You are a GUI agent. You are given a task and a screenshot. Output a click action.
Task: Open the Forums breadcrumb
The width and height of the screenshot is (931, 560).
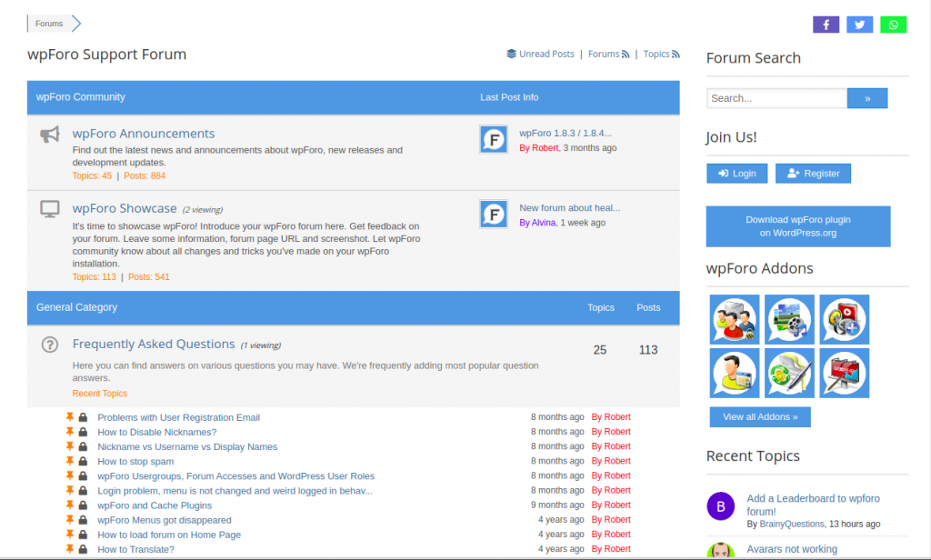pyautogui.click(x=49, y=24)
